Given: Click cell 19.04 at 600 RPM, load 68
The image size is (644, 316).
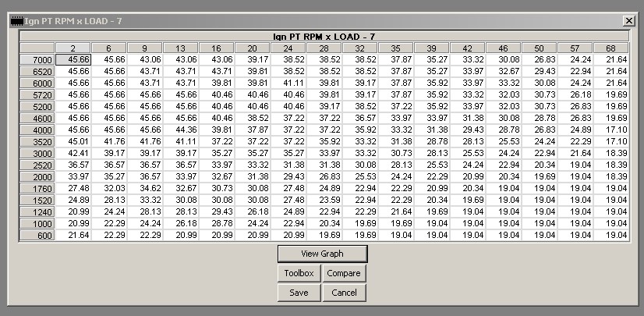Looking at the screenshot, I should 610,236.
